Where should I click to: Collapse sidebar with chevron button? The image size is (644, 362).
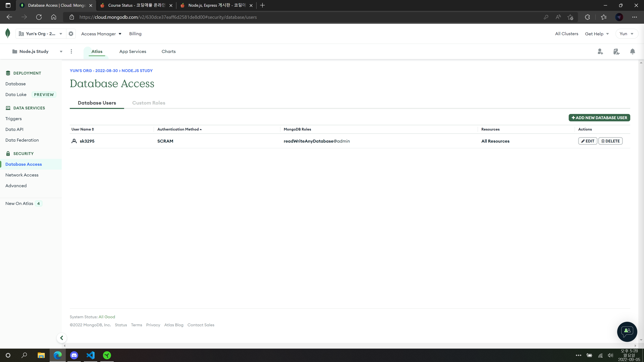click(x=62, y=338)
